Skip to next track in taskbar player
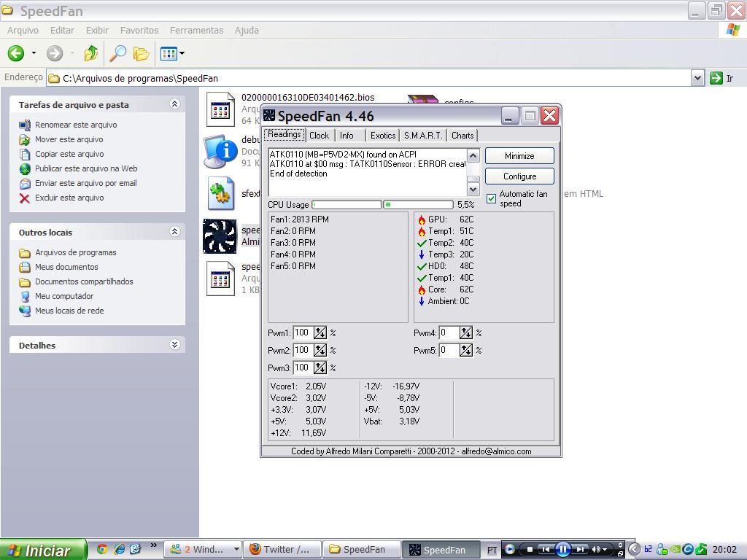Image resolution: width=747 pixels, height=560 pixels. (x=580, y=550)
